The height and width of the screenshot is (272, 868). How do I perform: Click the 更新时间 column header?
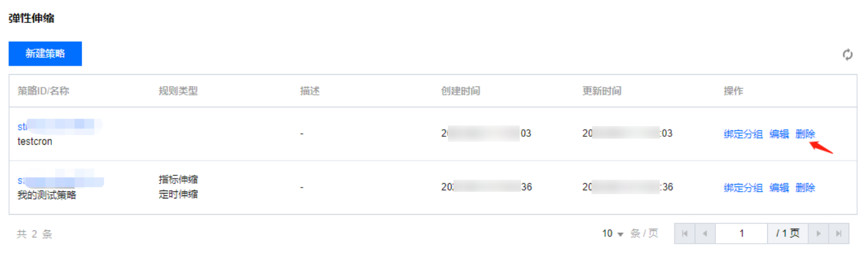click(x=602, y=91)
